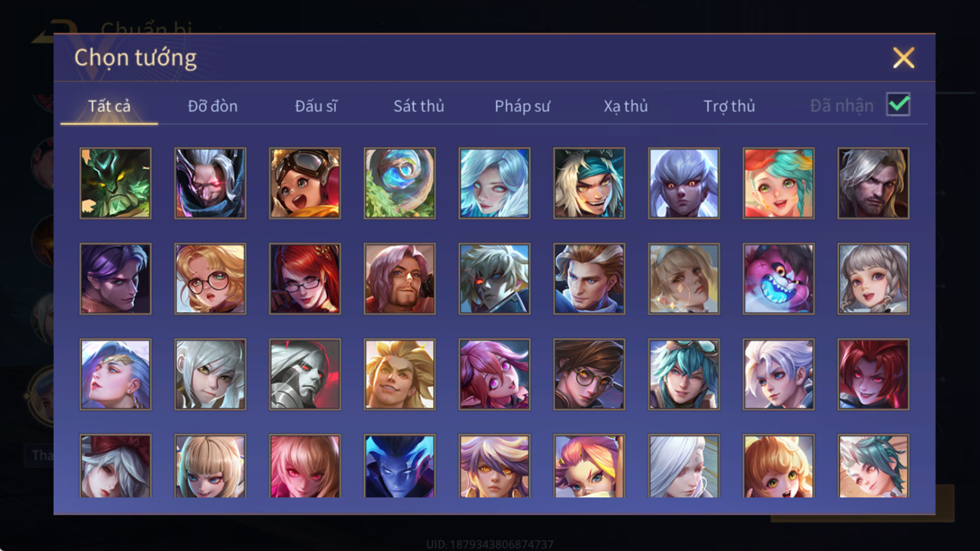Choose the silver armored knight hero portrait

click(305, 374)
